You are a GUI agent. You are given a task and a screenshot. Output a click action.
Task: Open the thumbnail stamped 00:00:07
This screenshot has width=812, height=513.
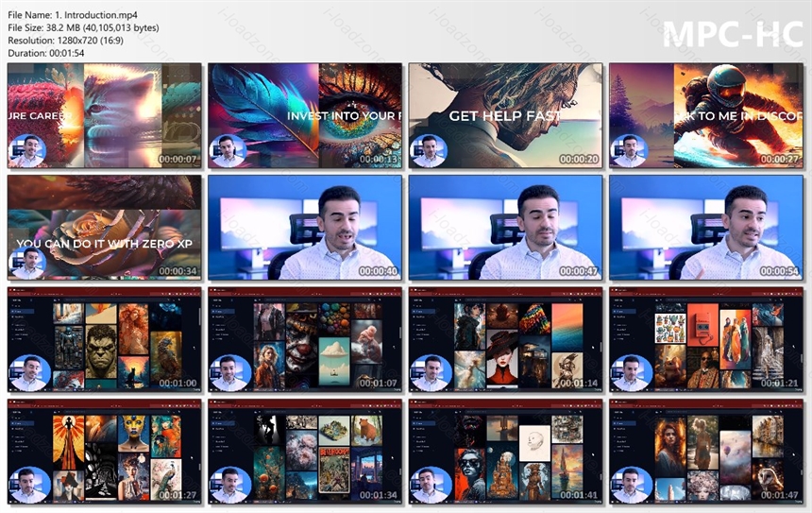[105, 115]
